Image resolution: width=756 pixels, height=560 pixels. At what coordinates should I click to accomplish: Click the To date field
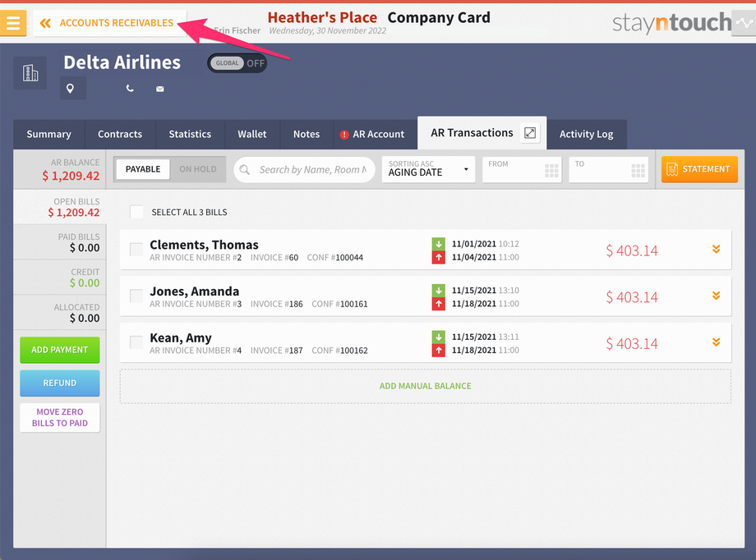coord(608,169)
